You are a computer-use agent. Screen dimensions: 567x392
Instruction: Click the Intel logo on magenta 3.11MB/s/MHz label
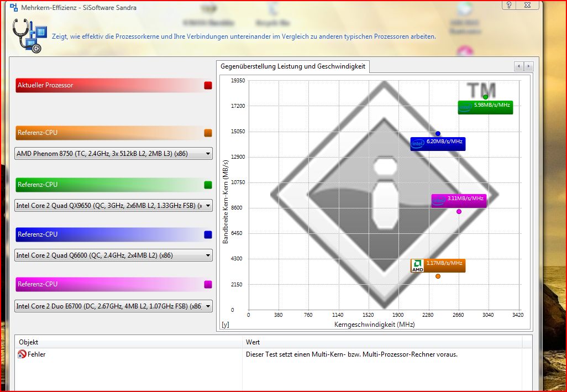coord(438,201)
